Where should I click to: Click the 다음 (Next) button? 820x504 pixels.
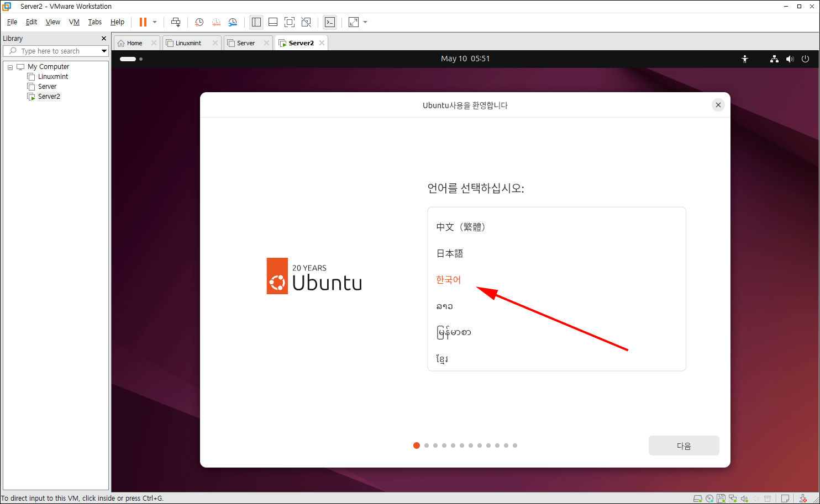[x=684, y=445]
